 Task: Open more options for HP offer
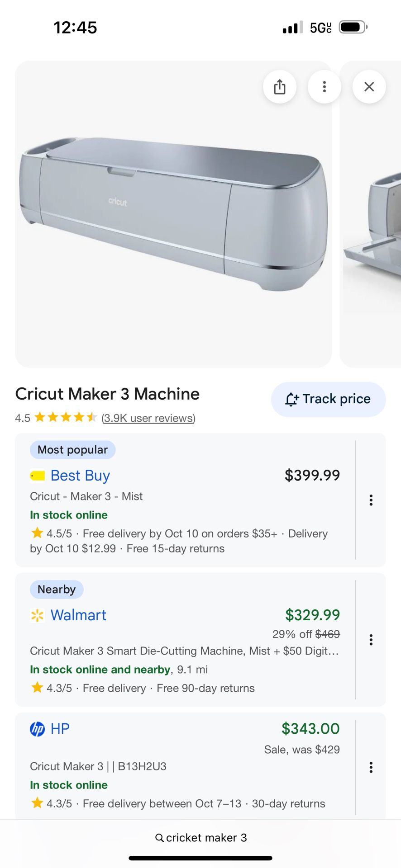(x=371, y=767)
